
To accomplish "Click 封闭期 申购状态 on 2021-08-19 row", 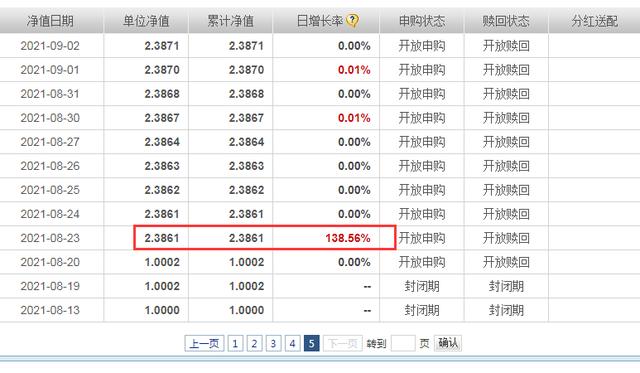I will 422,286.
